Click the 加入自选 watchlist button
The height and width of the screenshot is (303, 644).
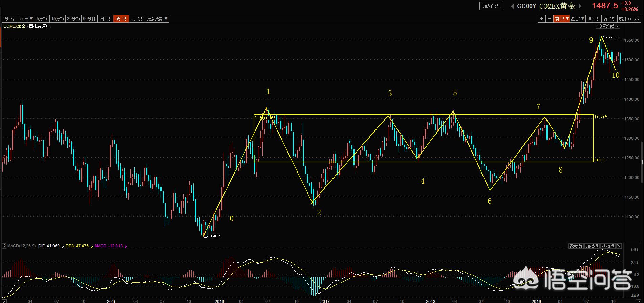point(491,6)
